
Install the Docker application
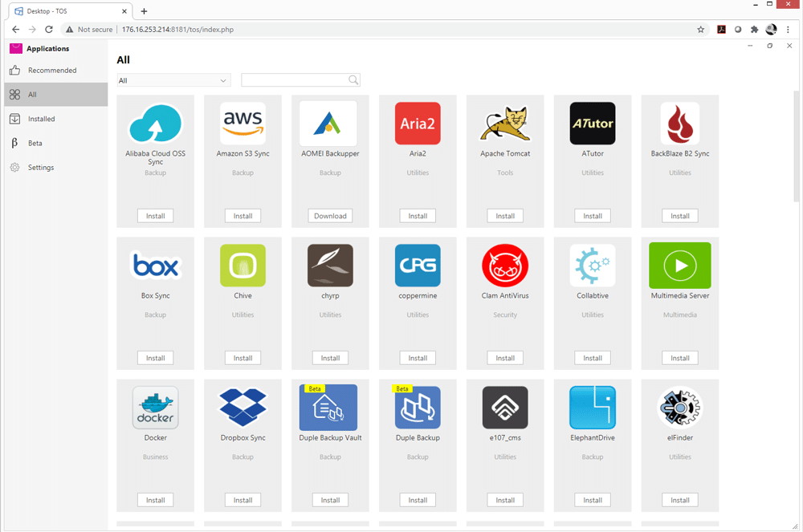point(155,500)
